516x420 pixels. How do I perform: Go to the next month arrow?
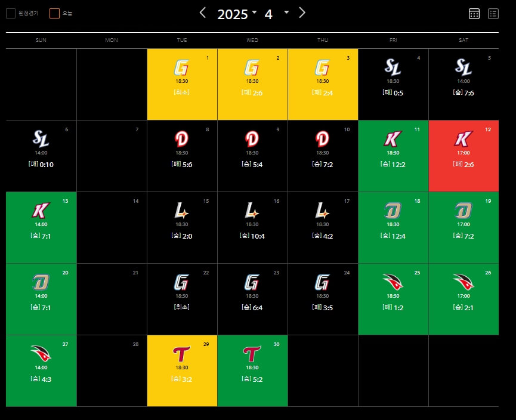coord(302,13)
